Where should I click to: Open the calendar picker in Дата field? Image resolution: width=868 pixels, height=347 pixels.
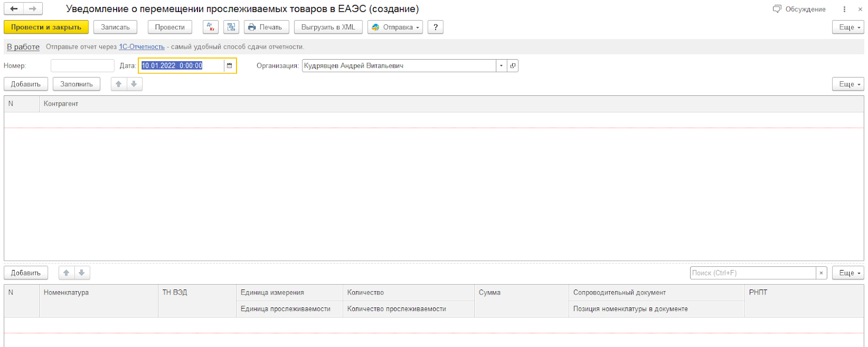coord(229,66)
